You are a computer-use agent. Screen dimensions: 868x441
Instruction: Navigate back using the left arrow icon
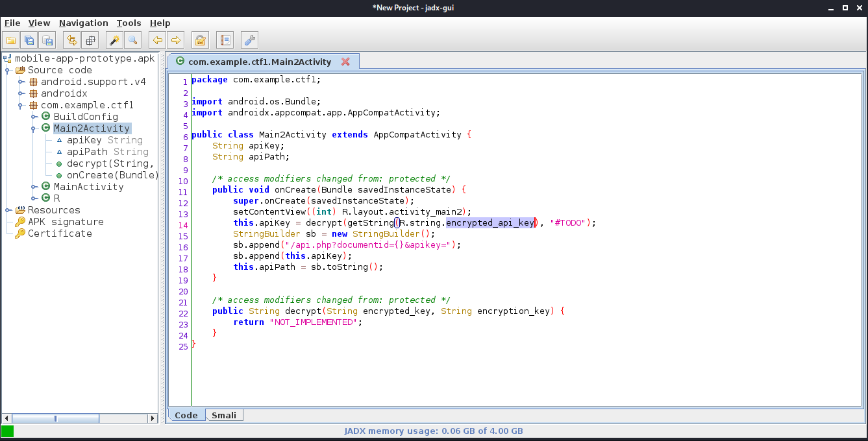[x=157, y=40]
